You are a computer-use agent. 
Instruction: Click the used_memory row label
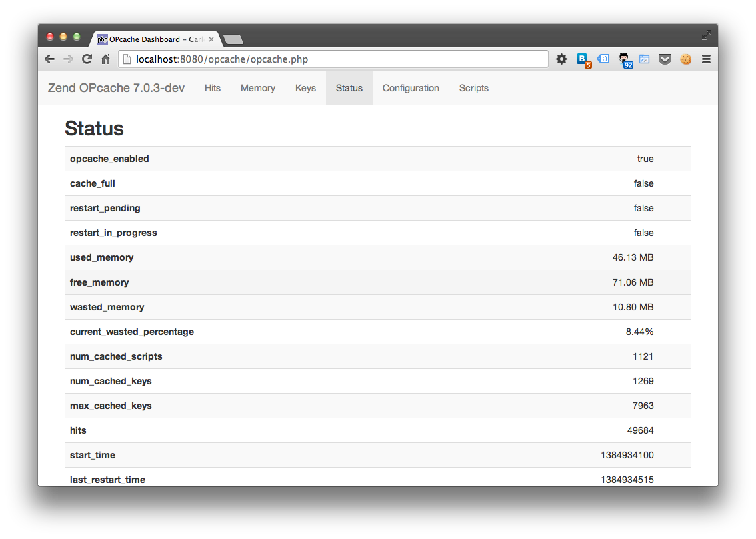pyautogui.click(x=102, y=257)
